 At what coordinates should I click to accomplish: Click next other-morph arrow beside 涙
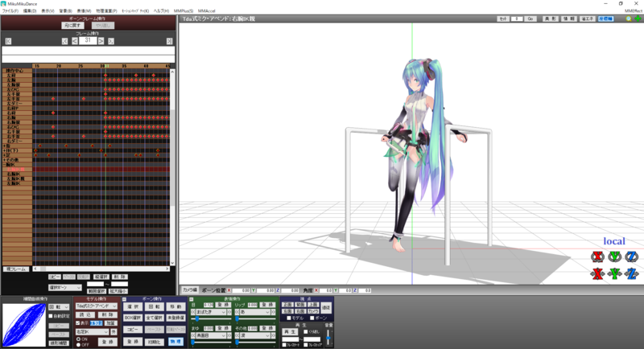[273, 335]
